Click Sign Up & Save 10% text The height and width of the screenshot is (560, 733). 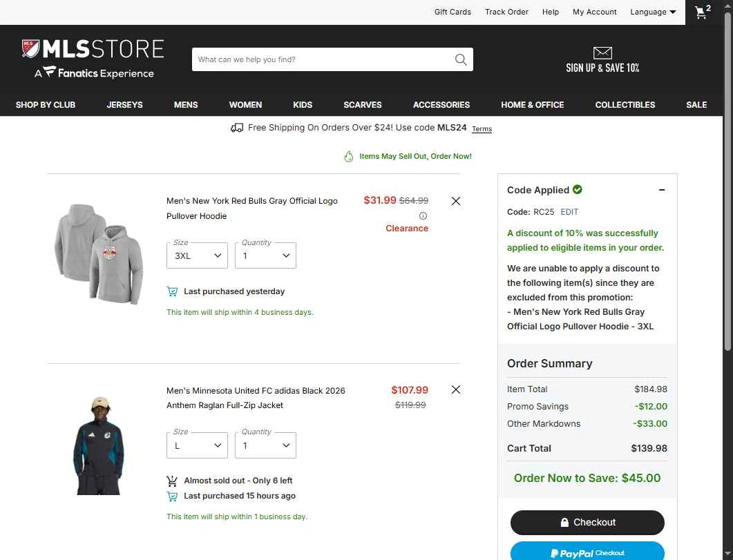coord(602,68)
